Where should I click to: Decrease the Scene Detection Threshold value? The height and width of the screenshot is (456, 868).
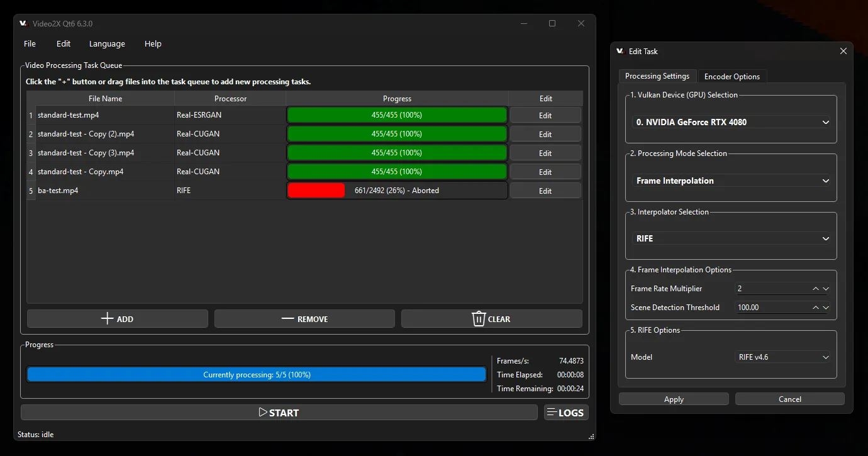(826, 308)
